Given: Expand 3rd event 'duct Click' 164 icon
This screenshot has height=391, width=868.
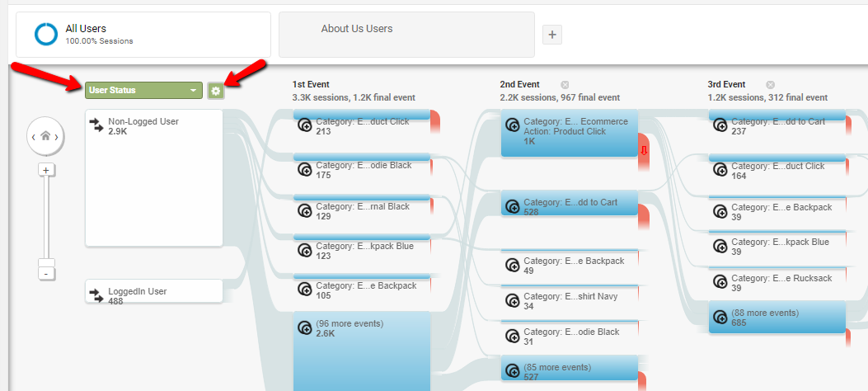Looking at the screenshot, I should pyautogui.click(x=720, y=170).
